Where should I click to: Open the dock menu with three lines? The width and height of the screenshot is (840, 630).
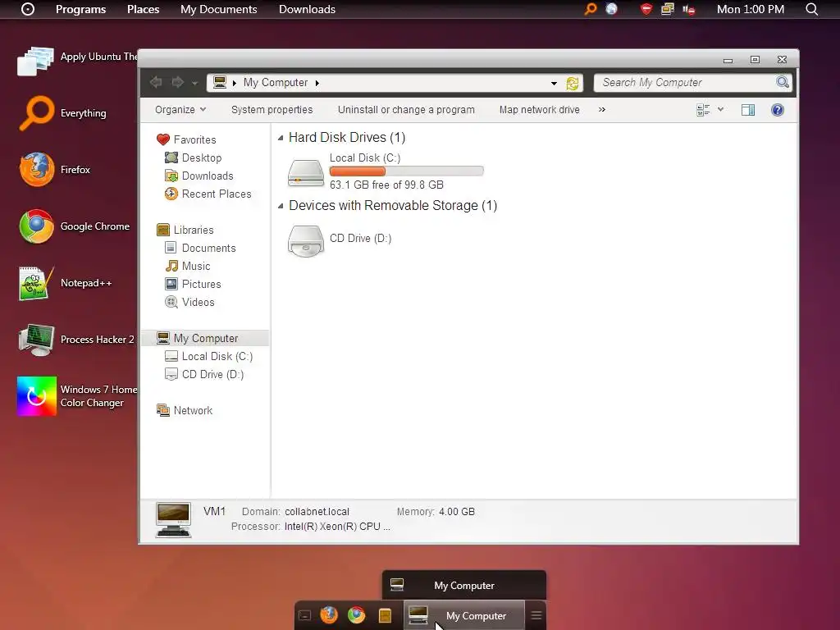coord(536,615)
